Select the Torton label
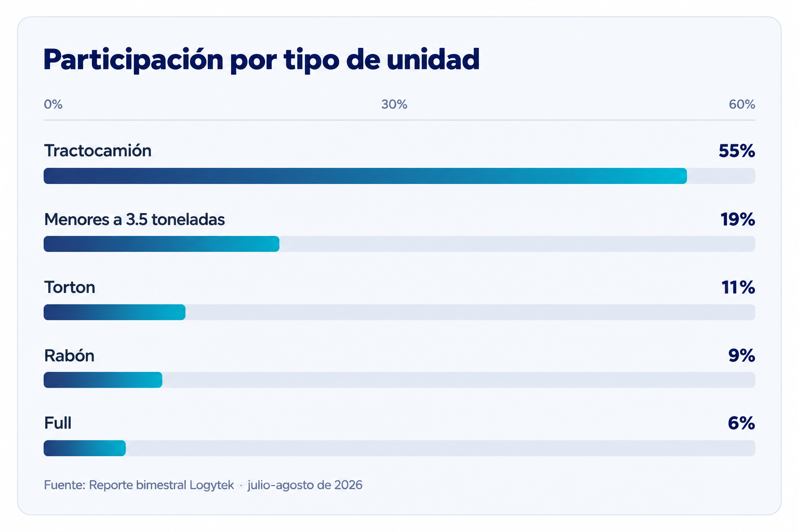798x532 pixels. click(x=70, y=287)
